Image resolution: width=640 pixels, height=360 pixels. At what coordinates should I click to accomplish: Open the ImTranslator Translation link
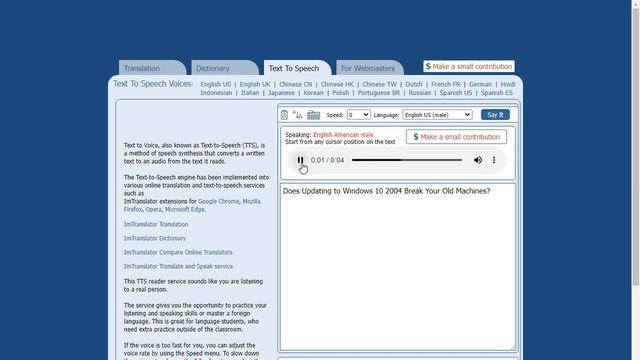(156, 224)
